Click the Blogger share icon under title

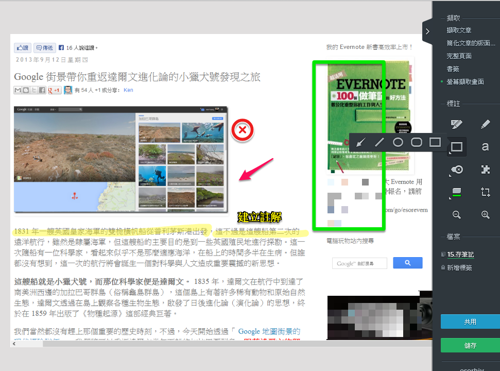tap(26, 90)
